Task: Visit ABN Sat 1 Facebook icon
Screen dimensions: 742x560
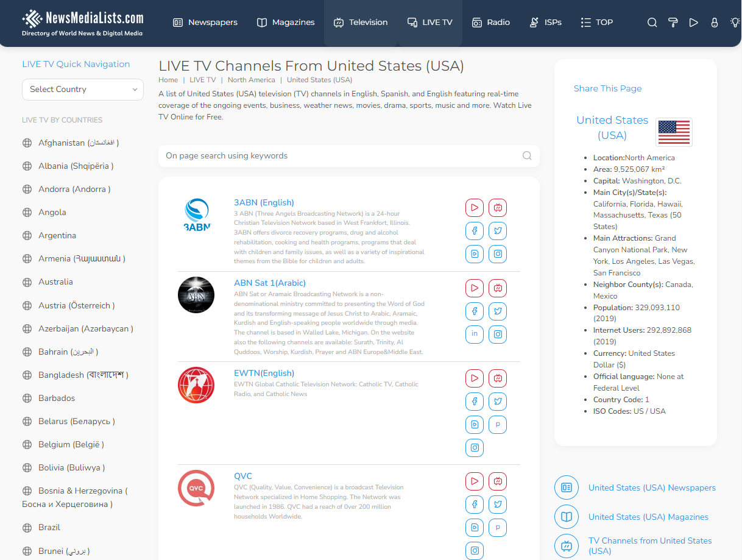Action: pos(475,311)
